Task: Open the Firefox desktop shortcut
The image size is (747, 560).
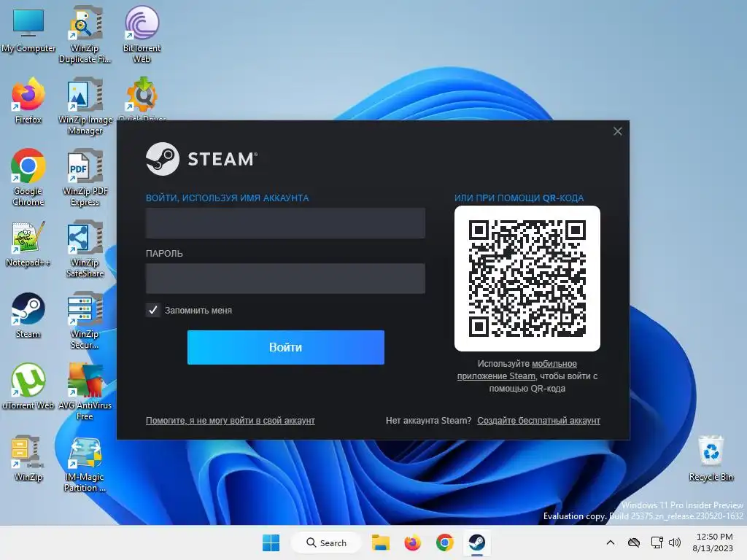Action: pos(28,101)
